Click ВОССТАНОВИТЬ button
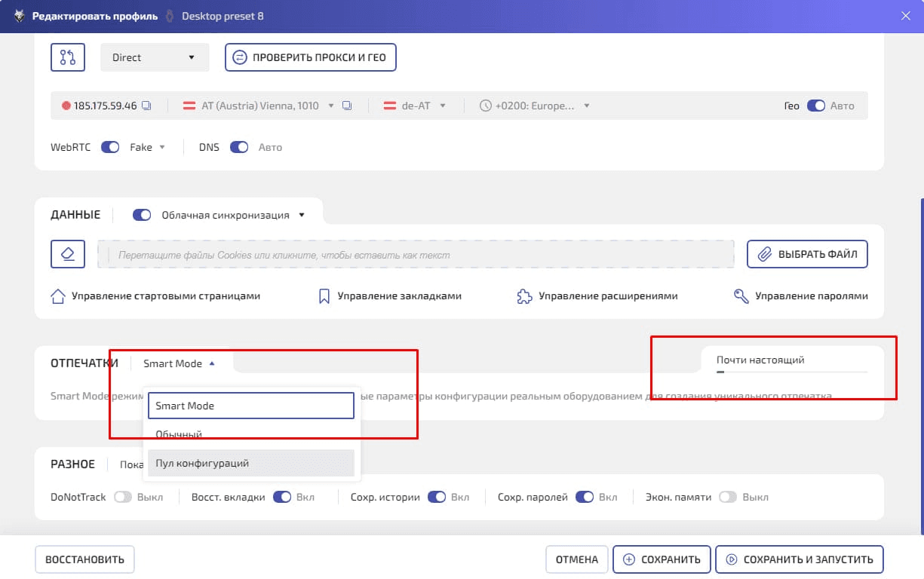The width and height of the screenshot is (924, 579). 84,559
